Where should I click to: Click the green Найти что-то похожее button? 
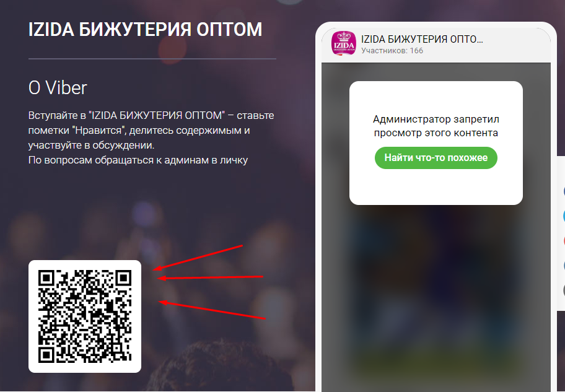tap(436, 158)
